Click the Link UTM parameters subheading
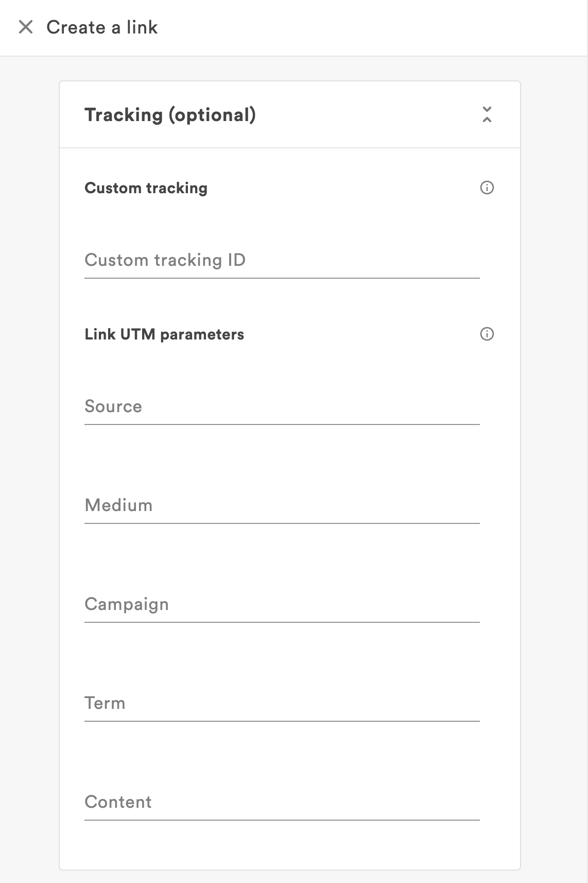This screenshot has width=588, height=883. (164, 334)
